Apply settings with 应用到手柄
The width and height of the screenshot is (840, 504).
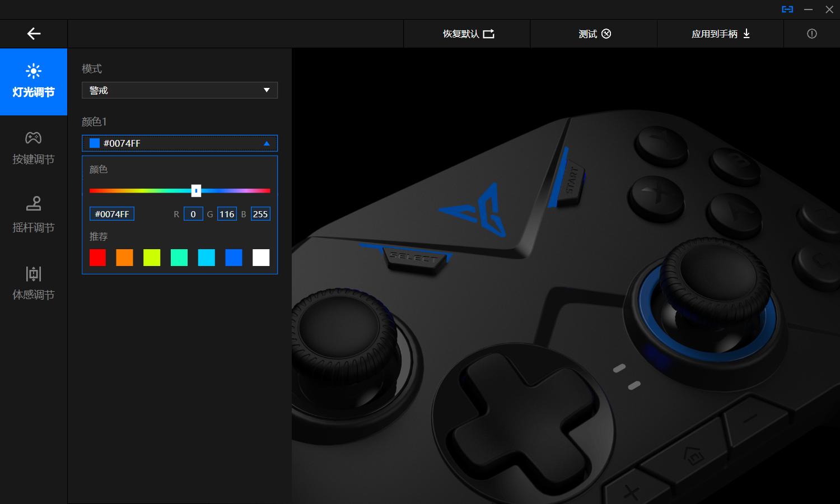[720, 34]
